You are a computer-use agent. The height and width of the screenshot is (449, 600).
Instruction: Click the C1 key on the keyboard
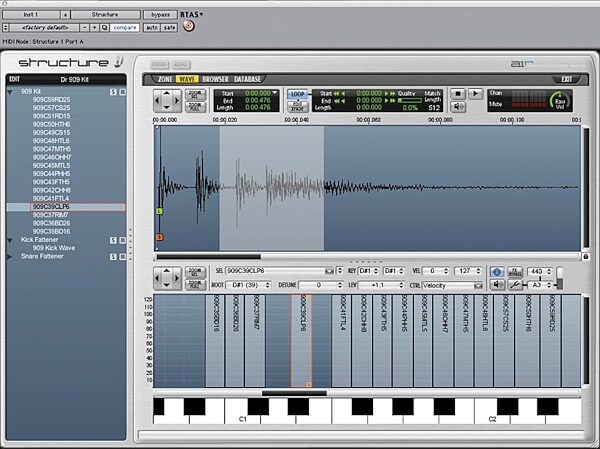[x=243, y=411]
